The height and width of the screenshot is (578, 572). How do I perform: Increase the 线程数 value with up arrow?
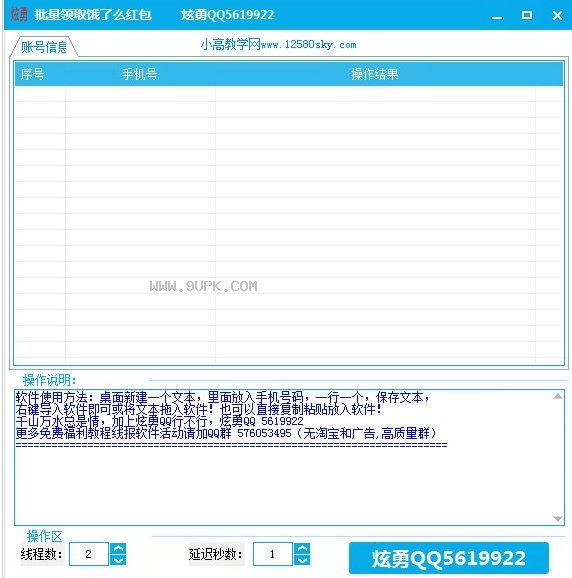click(118, 549)
